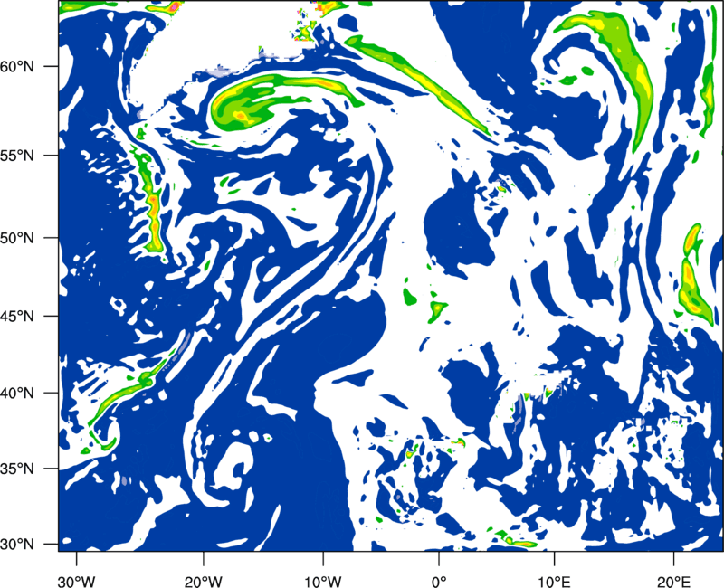The image size is (724, 588).
Task: Click the 20°W longitude label
Action: [204, 581]
